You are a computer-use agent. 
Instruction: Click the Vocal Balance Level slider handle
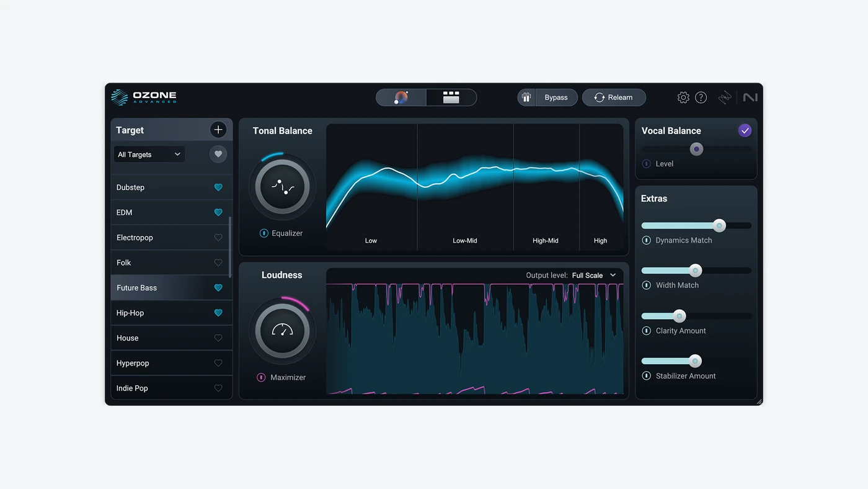pos(696,149)
